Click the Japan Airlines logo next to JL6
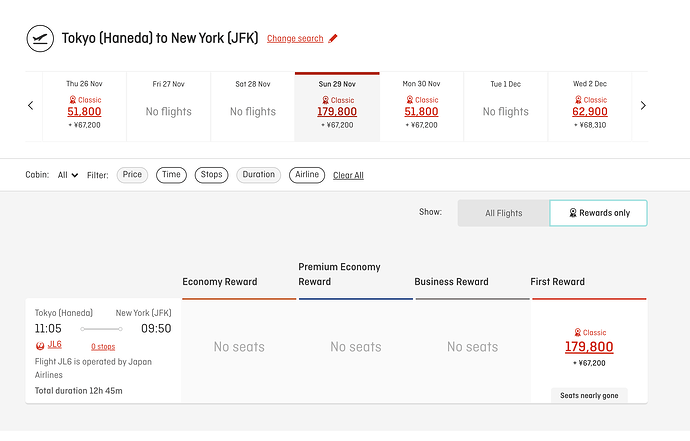This screenshot has height=441, width=690. pyautogui.click(x=40, y=345)
